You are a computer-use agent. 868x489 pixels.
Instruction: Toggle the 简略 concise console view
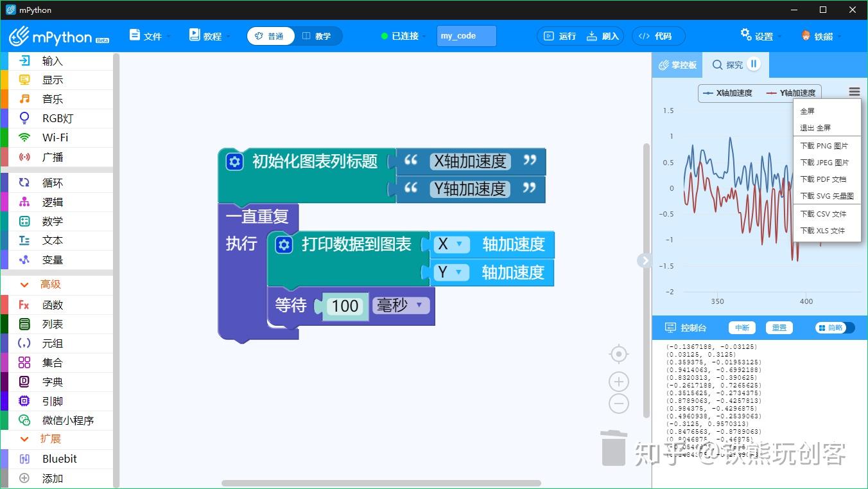click(834, 327)
